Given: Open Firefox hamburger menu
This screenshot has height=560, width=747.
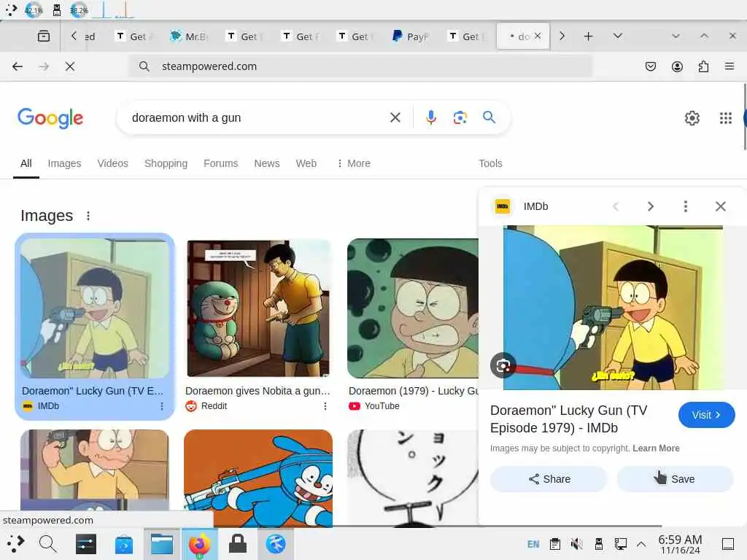Looking at the screenshot, I should (x=729, y=66).
